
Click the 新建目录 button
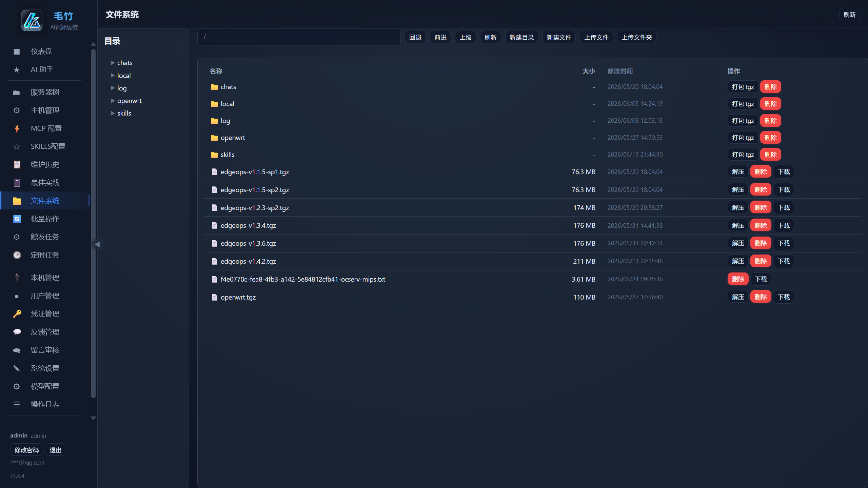pyautogui.click(x=522, y=37)
